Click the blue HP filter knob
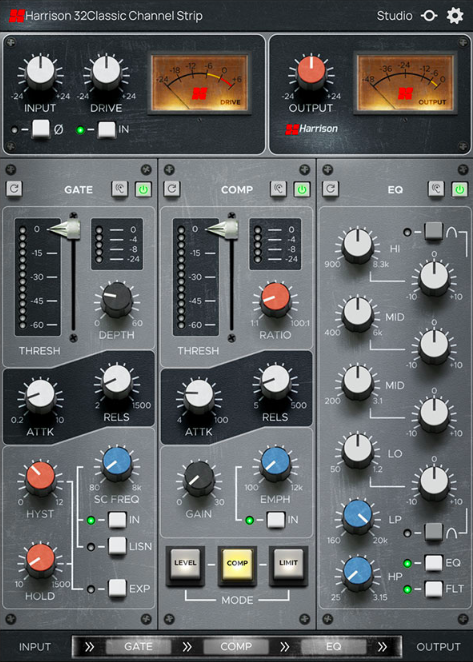Image resolution: width=473 pixels, height=662 pixels. pyautogui.click(x=358, y=574)
